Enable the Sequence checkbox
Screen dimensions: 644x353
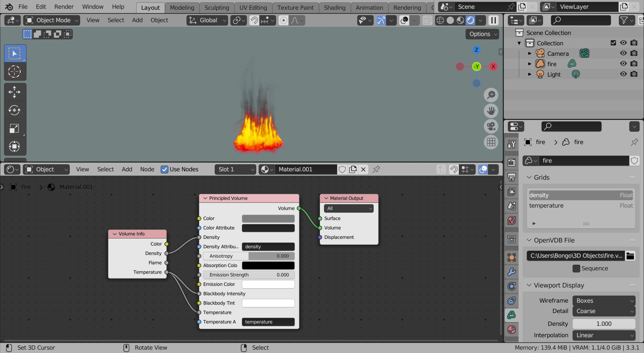[x=576, y=268]
